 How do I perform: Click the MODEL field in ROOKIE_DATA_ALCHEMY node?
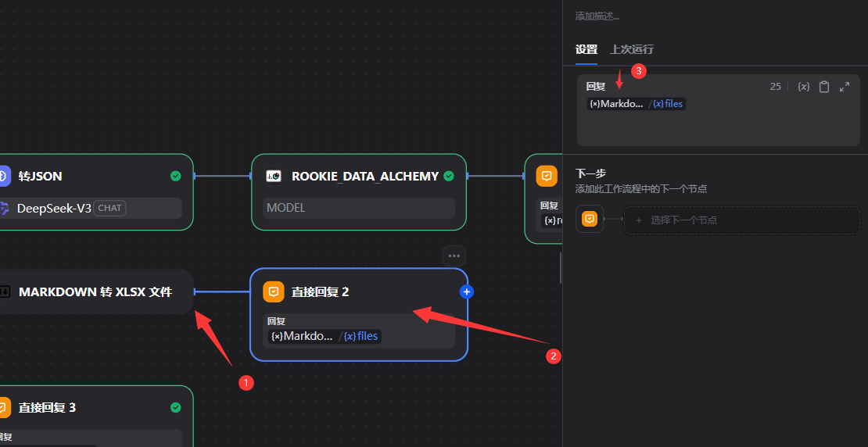(358, 208)
